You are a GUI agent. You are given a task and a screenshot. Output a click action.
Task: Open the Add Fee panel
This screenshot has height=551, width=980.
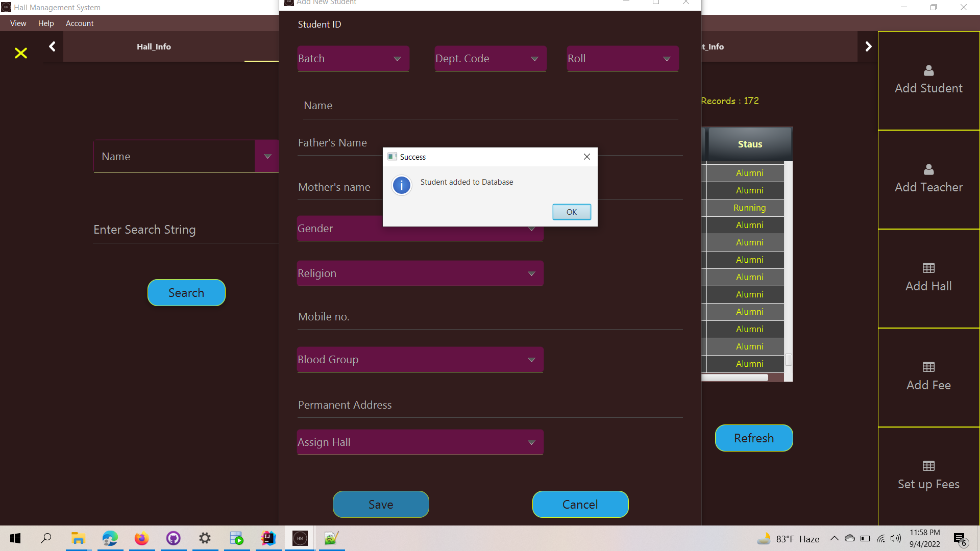[x=928, y=377]
